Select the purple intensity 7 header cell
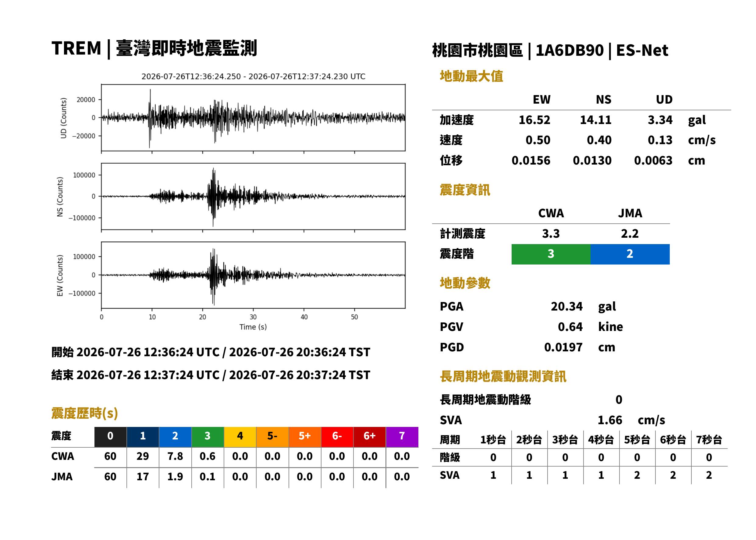 coord(402,437)
